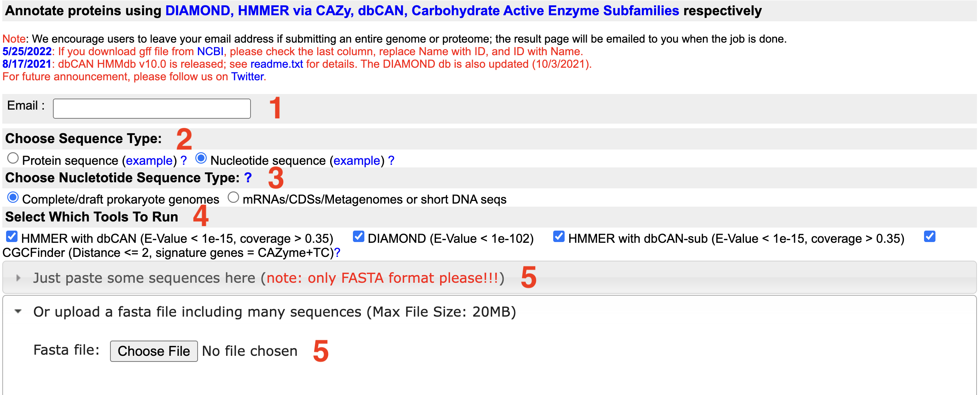Screen dimensions: 980x395
Task: Click the Choose File button
Action: pos(153,351)
